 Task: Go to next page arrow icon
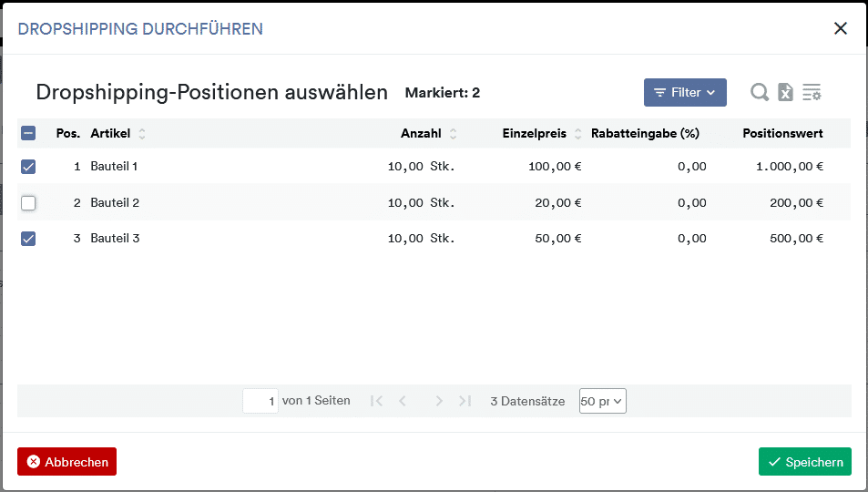[439, 401]
